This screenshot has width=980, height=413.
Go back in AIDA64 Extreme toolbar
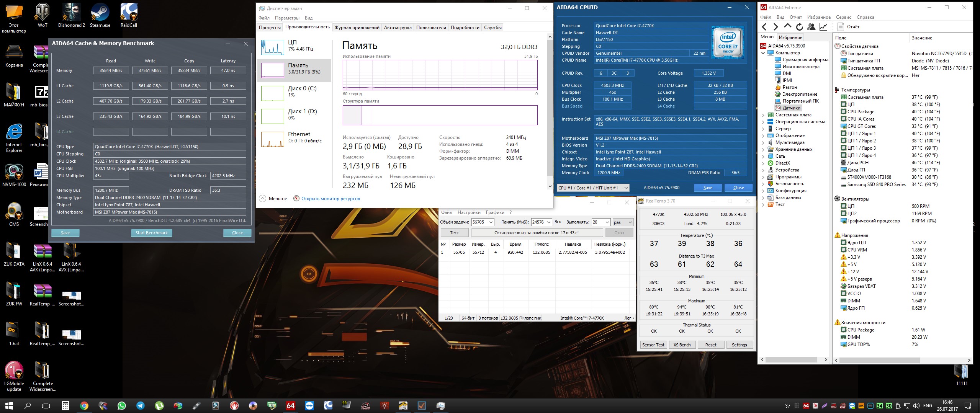tap(764, 27)
